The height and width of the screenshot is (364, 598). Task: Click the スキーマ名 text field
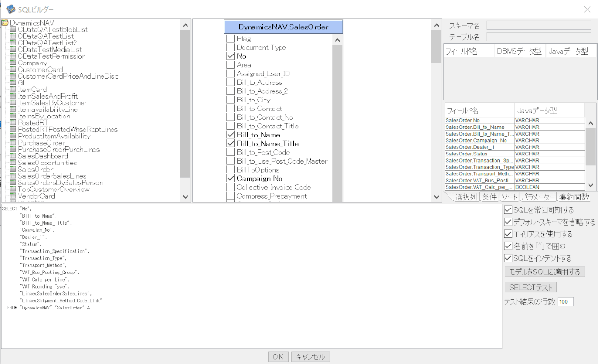tap(539, 25)
